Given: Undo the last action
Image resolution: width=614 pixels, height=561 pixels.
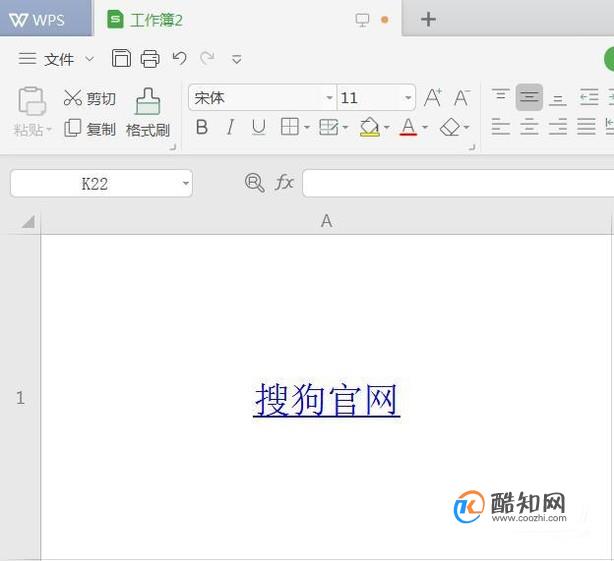Looking at the screenshot, I should pos(180,58).
